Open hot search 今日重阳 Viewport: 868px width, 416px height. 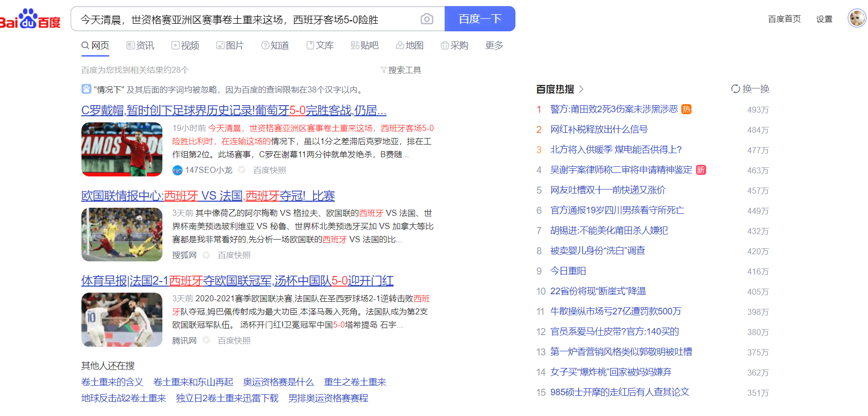(x=568, y=271)
